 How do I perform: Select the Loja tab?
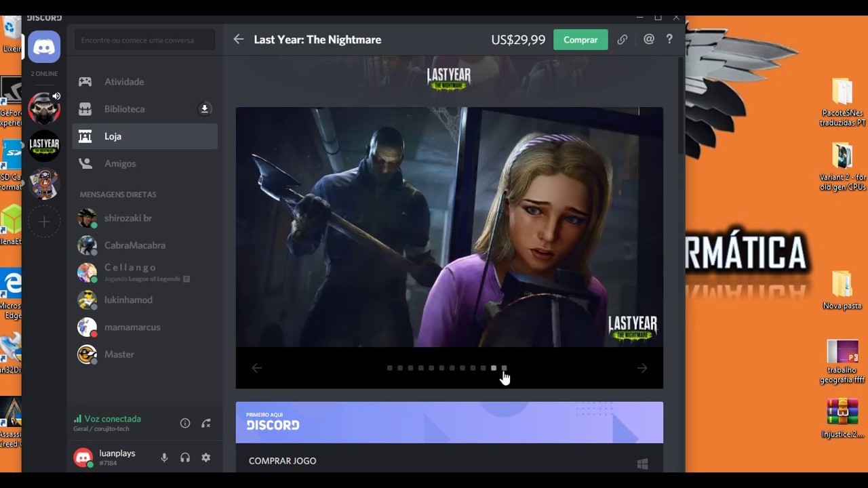[144, 136]
